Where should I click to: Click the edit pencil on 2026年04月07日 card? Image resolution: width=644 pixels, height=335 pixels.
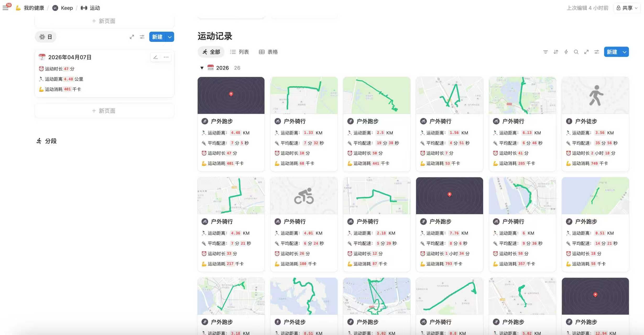[x=156, y=57]
